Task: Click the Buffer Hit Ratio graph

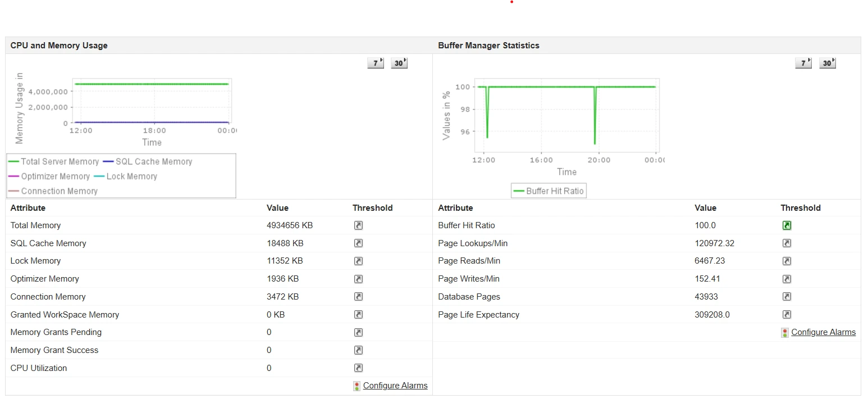Action: 566,115
